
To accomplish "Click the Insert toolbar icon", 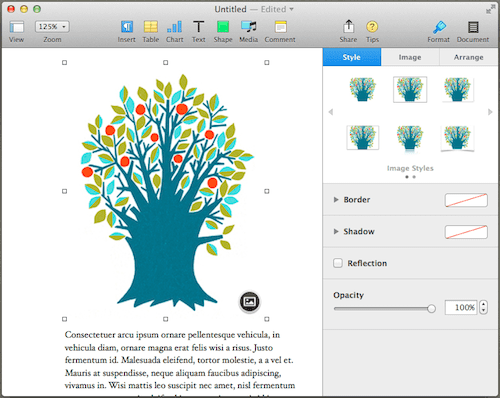I will point(127,27).
